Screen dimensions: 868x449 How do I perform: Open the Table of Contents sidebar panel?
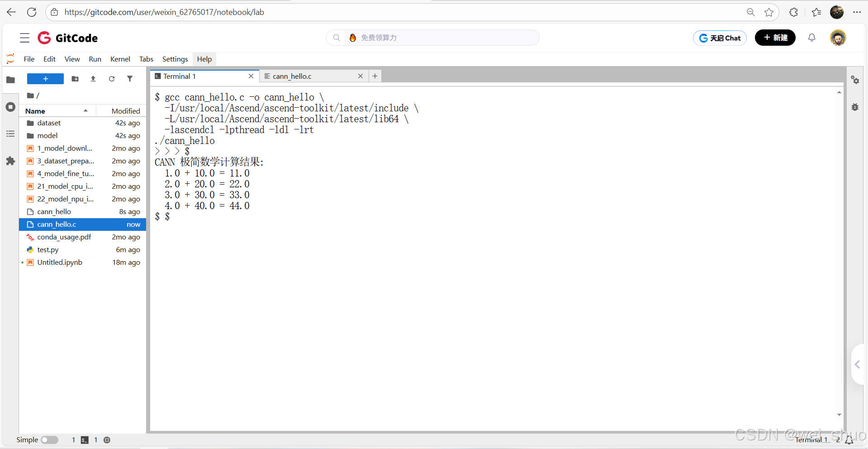10,134
